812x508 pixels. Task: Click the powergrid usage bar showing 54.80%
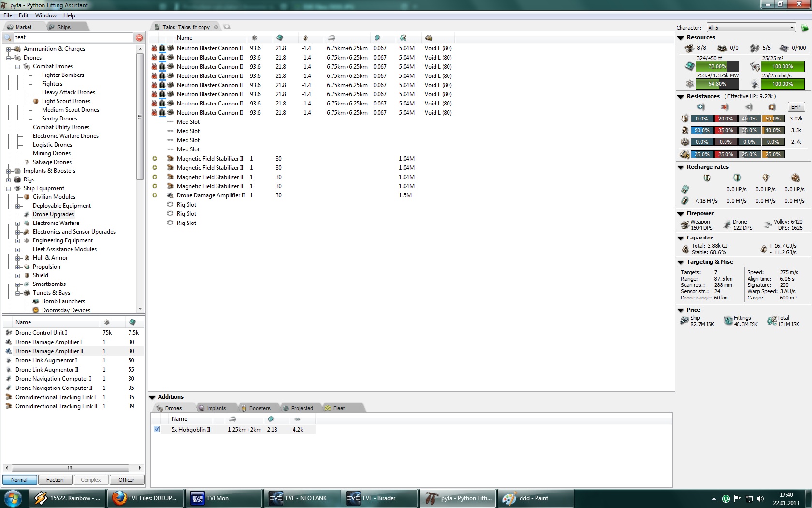click(x=717, y=84)
